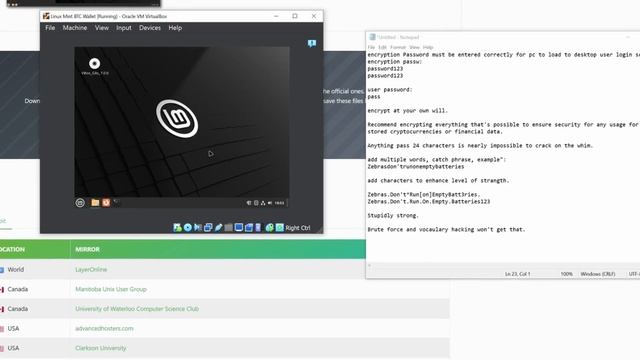The width and height of the screenshot is (640, 360).
Task: Open Linux Mint start menu button
Action: click(80, 202)
